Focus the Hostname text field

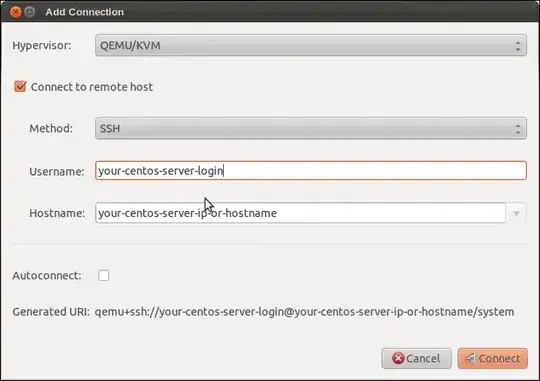pos(300,213)
